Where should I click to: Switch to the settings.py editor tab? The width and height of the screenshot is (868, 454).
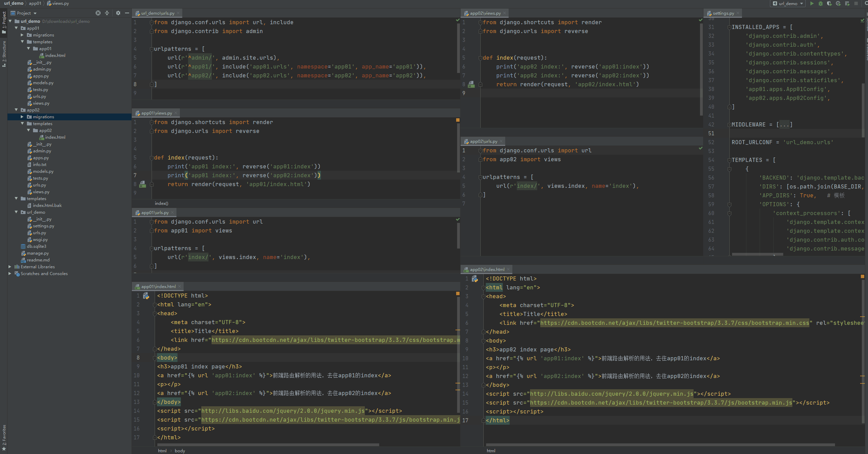[x=724, y=13]
